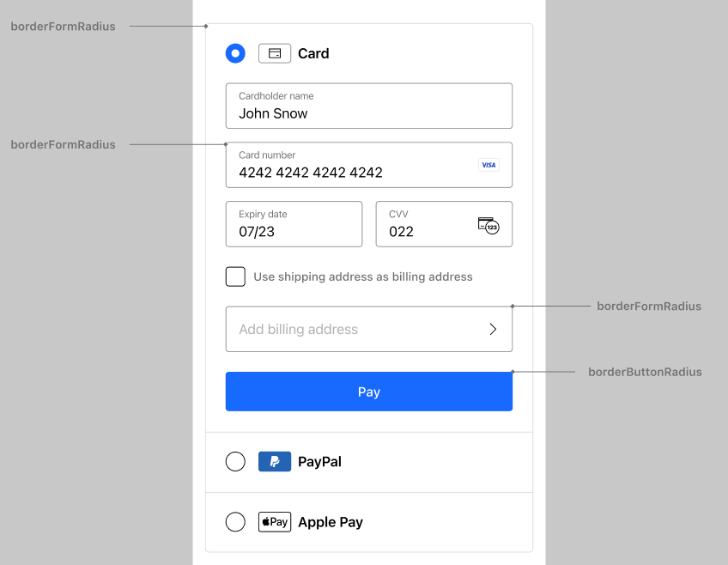Viewport: 728px width, 565px height.
Task: Click the borderFormRadius label text on the left
Action: (63, 26)
